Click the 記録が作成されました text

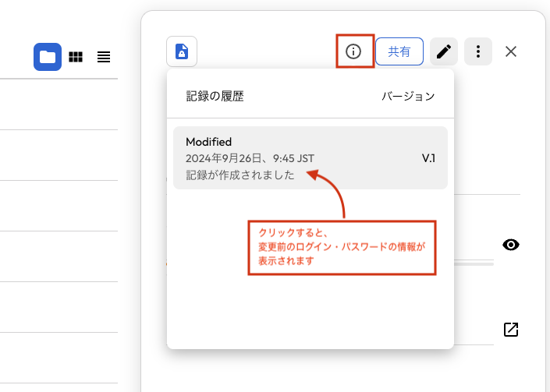pyautogui.click(x=240, y=175)
